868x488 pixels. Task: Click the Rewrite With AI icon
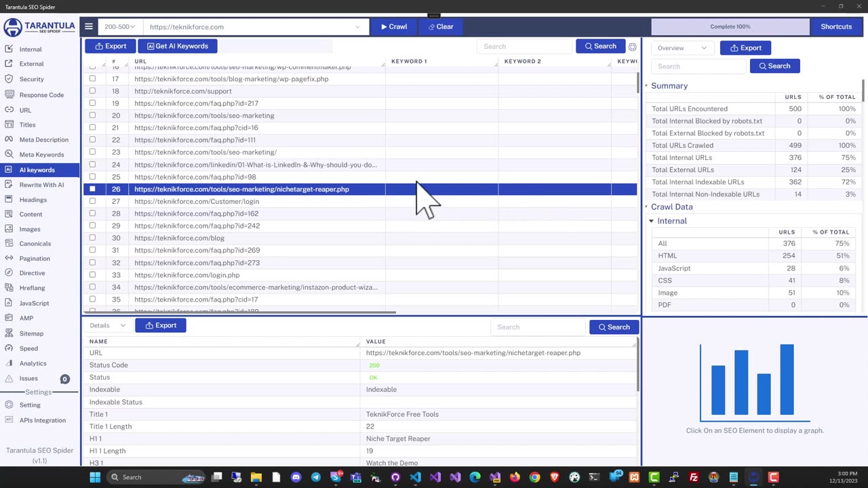(9, 184)
